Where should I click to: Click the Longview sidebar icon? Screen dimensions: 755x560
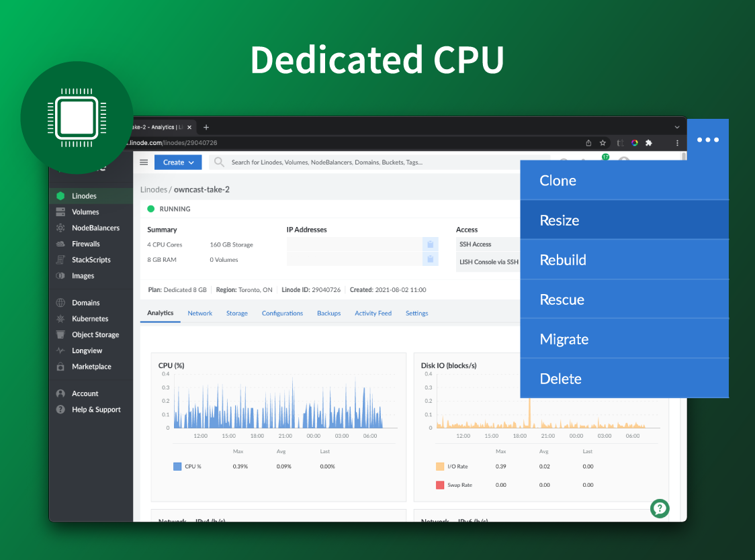pyautogui.click(x=61, y=351)
